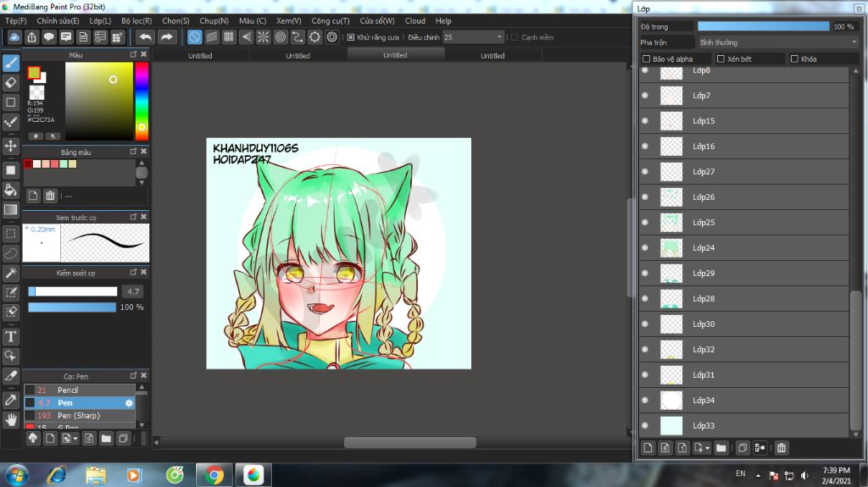
Task: Add a new layer folder
Action: pyautogui.click(x=721, y=448)
